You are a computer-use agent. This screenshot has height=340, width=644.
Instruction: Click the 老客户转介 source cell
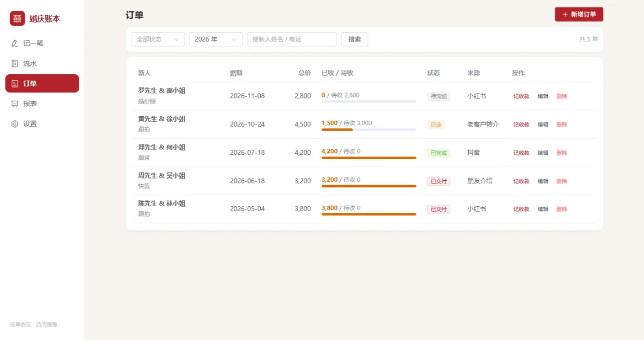tap(483, 124)
